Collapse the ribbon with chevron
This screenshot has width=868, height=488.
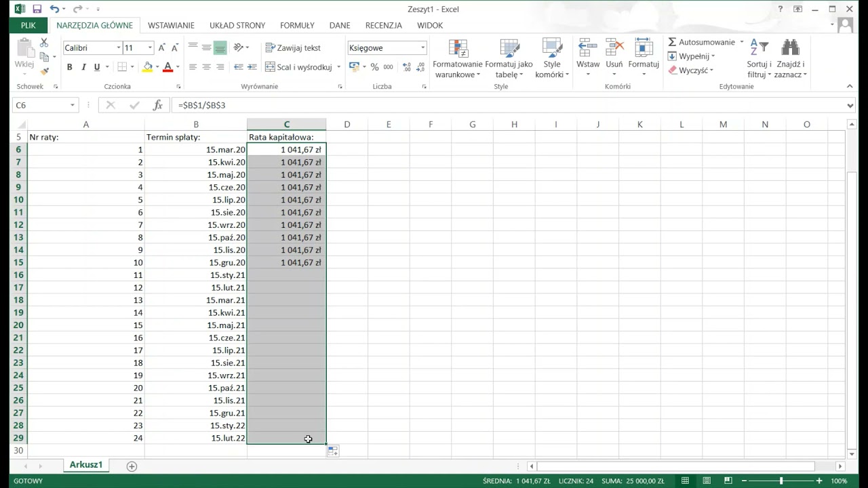pos(850,86)
